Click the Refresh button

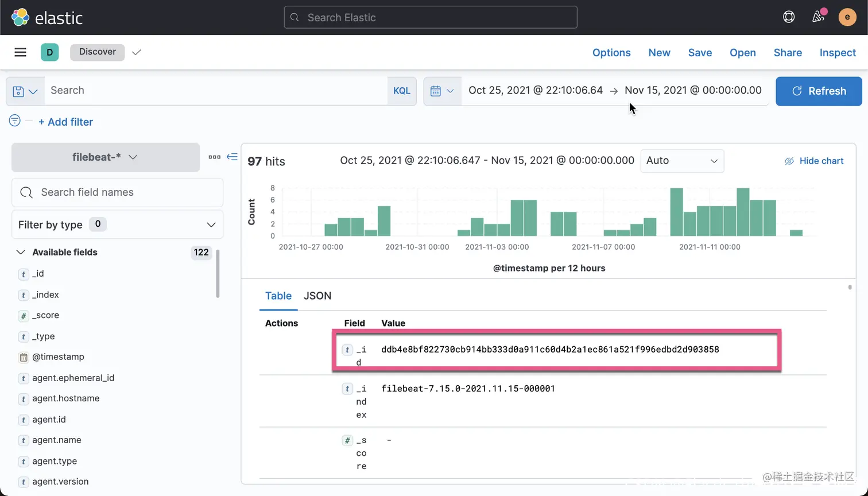pos(819,91)
